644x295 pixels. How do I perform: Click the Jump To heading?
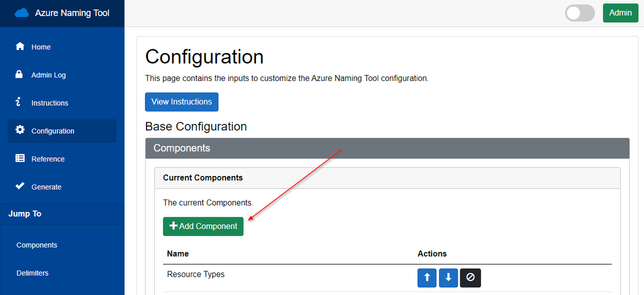click(25, 213)
